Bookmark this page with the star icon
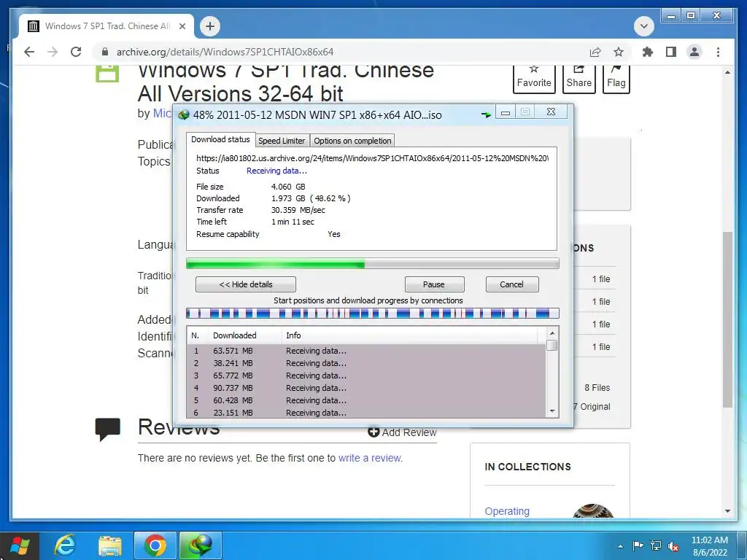 (619, 52)
